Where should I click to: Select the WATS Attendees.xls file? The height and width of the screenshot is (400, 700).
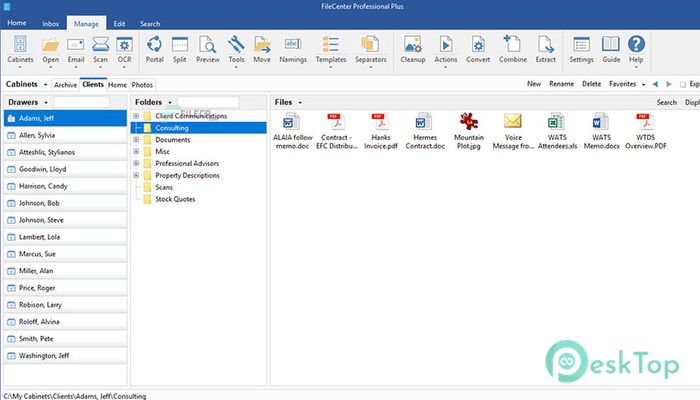[x=557, y=131]
